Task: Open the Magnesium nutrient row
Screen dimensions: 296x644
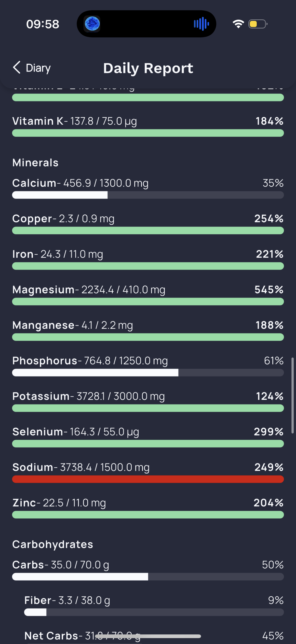Action: click(x=148, y=295)
